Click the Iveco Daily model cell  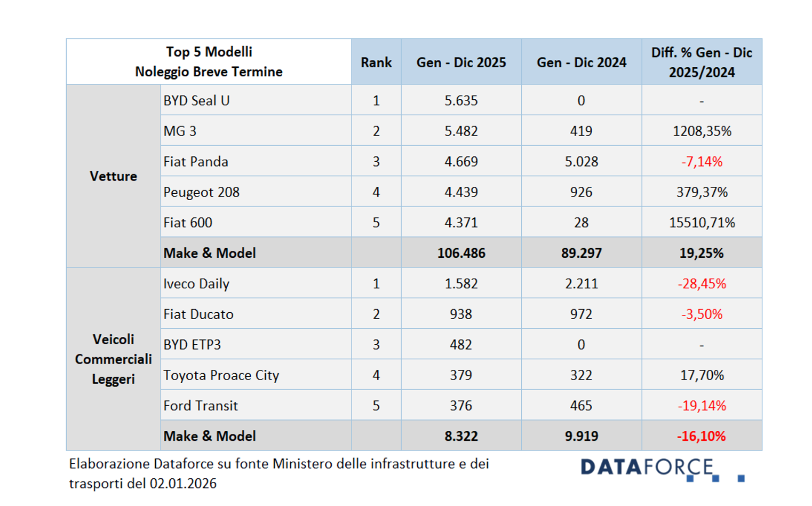[196, 284]
